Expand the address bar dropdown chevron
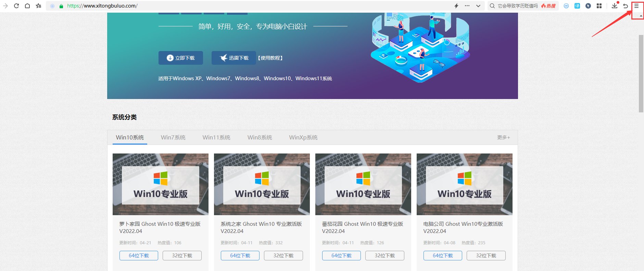This screenshot has width=644, height=271. pyautogui.click(x=478, y=6)
